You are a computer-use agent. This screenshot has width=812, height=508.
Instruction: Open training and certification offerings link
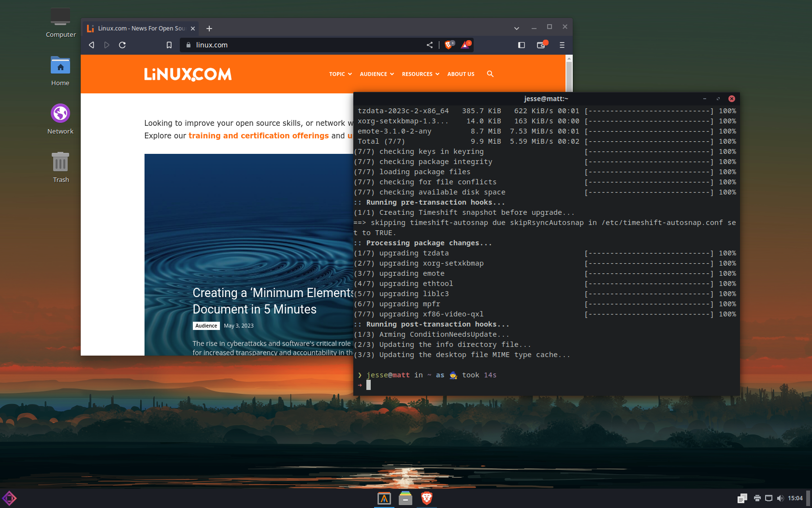click(259, 136)
